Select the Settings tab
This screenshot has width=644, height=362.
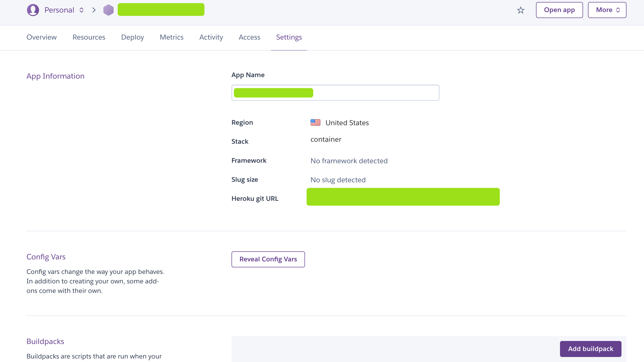(289, 37)
